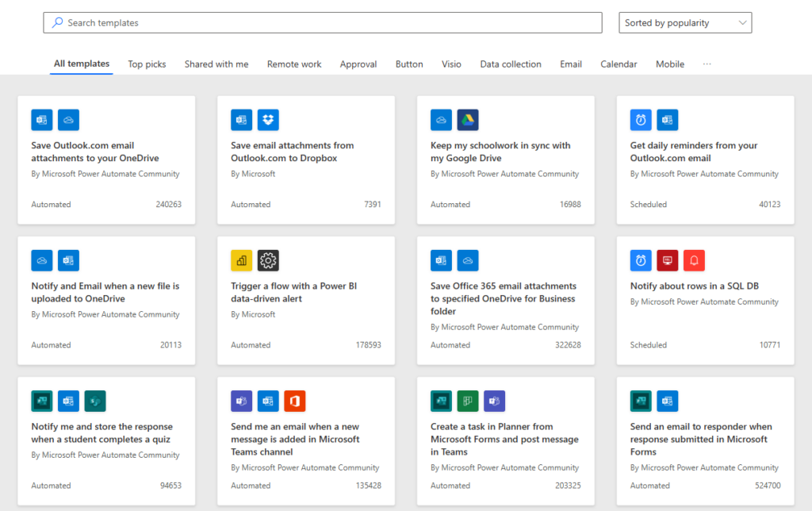Image resolution: width=812 pixels, height=511 pixels.
Task: Click Scheduled label on SQL DB card
Action: coord(649,344)
